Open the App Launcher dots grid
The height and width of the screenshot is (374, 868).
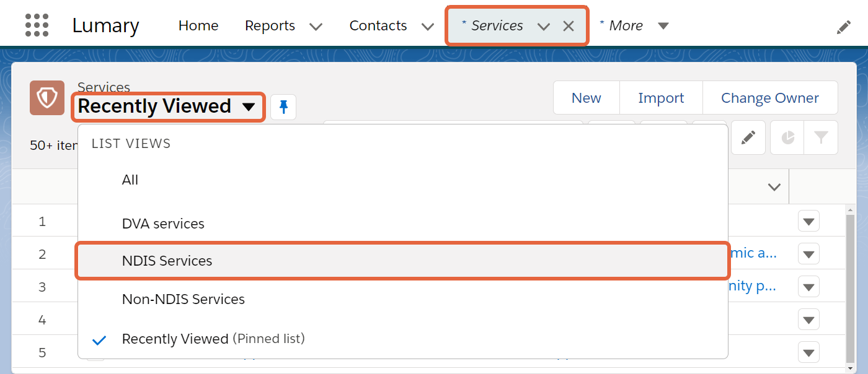click(x=37, y=25)
